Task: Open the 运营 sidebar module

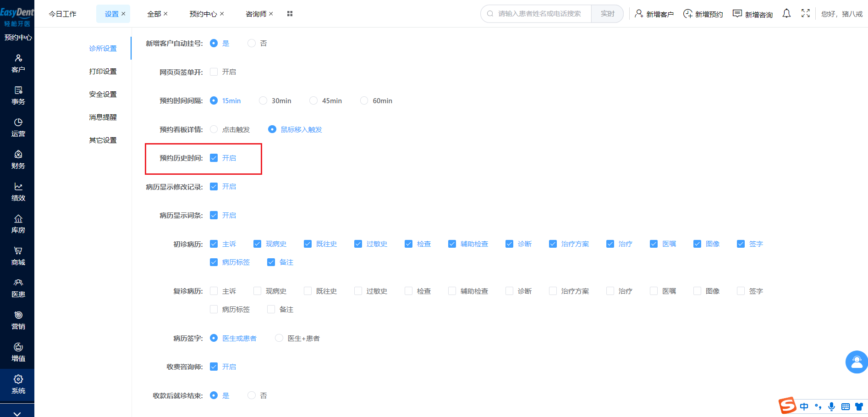Action: tap(18, 128)
